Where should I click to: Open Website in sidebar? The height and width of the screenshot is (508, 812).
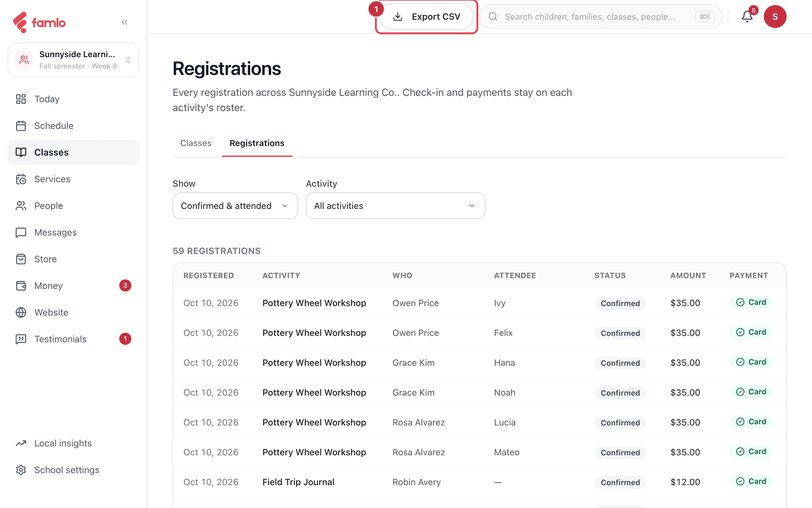pyautogui.click(x=73, y=312)
